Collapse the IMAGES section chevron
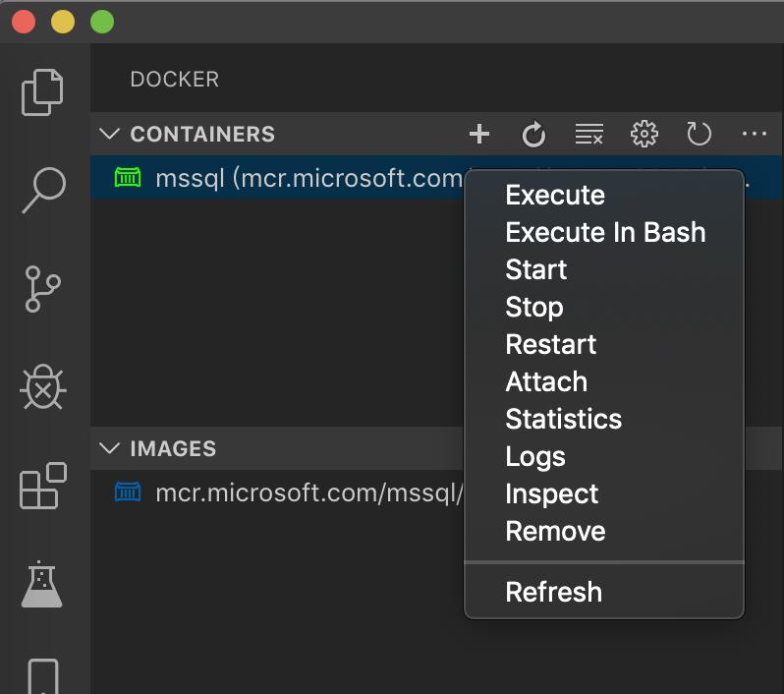 coord(109,448)
